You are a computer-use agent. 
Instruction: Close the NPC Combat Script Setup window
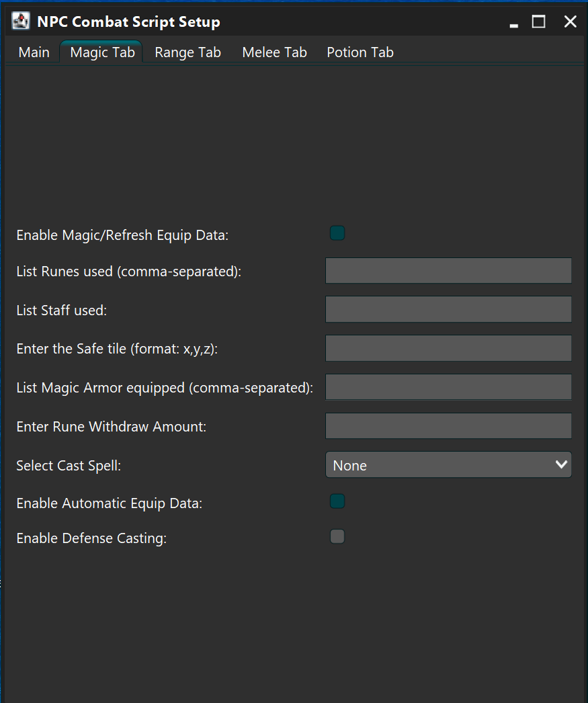pyautogui.click(x=570, y=22)
